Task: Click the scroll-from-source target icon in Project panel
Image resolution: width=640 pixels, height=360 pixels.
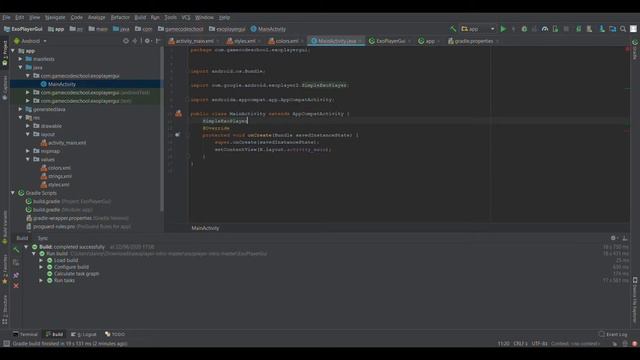Action: click(126, 41)
